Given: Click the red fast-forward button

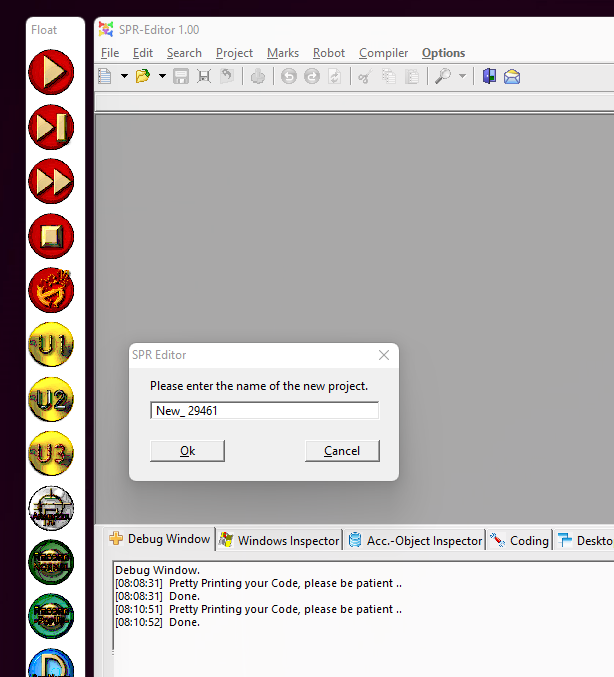Looking at the screenshot, I should coord(50,182).
